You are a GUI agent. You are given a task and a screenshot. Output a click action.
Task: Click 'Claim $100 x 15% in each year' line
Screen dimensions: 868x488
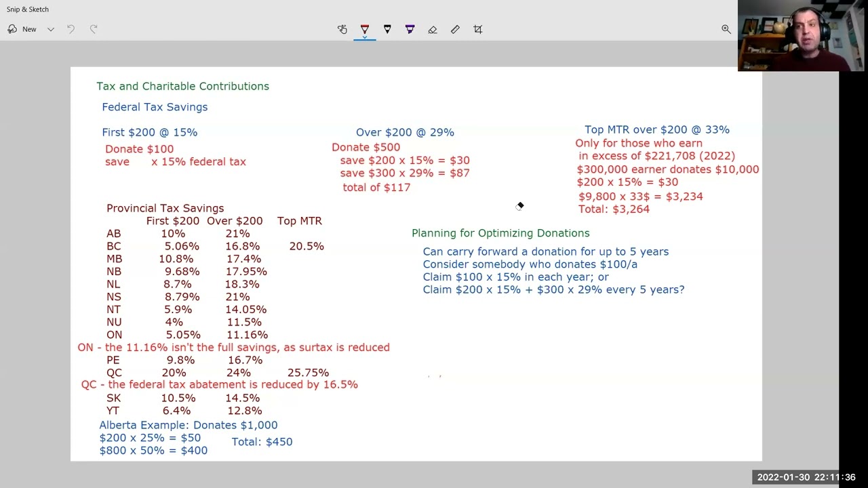click(x=516, y=277)
